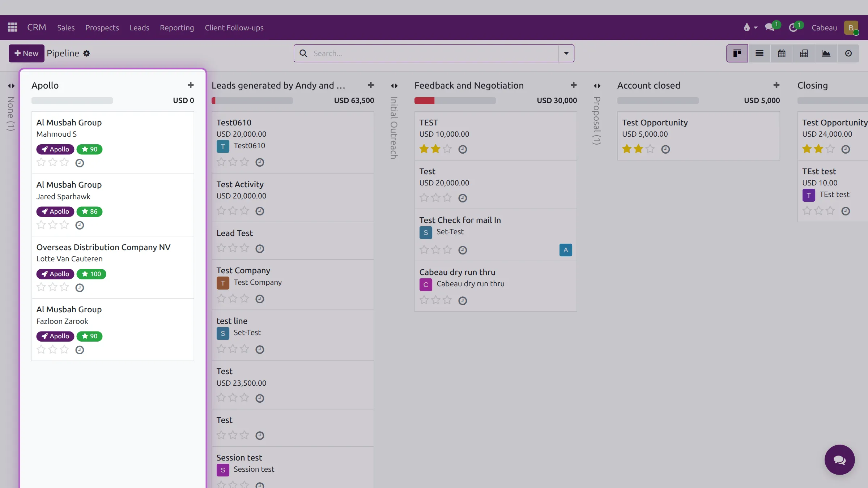Click the Apollo column progress bar
This screenshot has width=868, height=488.
(x=72, y=100)
